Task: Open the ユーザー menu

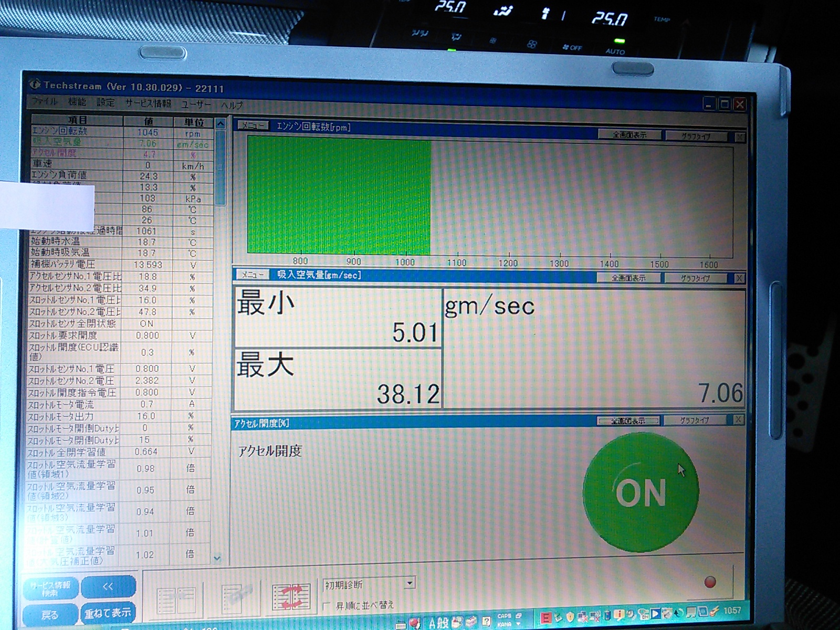Action: [195, 104]
